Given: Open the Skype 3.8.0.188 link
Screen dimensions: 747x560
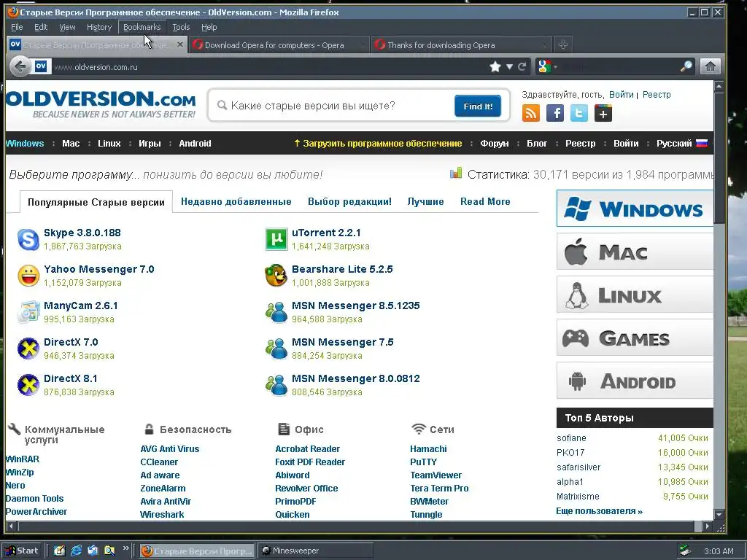Looking at the screenshot, I should click(x=82, y=233).
